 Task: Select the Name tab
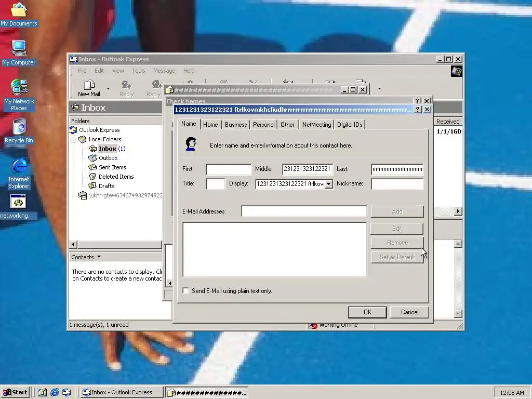click(x=189, y=124)
